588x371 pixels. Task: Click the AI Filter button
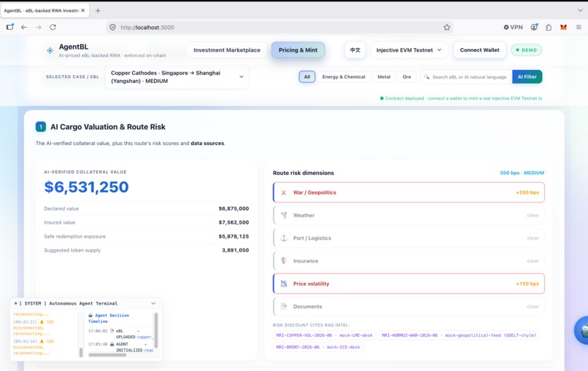tap(527, 77)
